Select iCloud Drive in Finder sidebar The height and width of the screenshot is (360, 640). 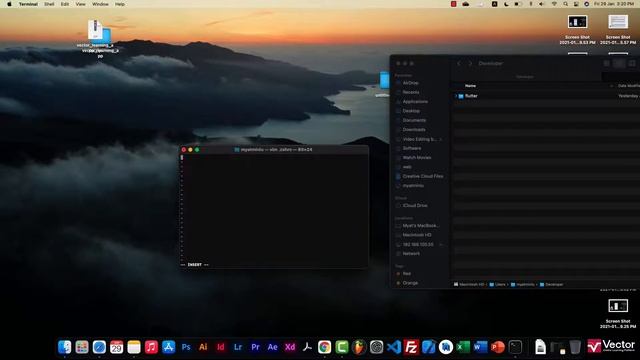click(415, 206)
